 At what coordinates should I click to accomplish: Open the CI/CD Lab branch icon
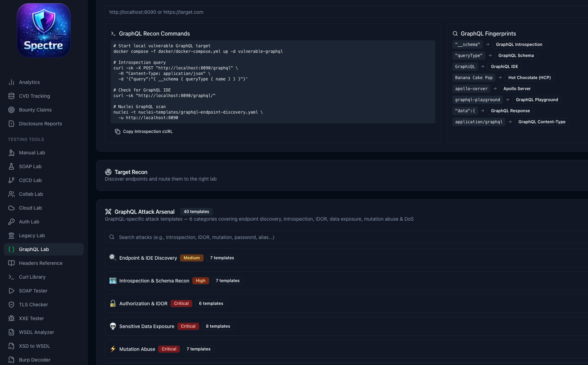(12, 180)
